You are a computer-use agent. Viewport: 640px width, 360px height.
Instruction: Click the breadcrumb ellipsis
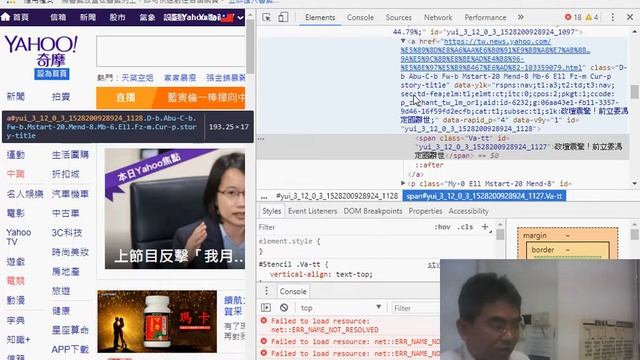(x=264, y=196)
